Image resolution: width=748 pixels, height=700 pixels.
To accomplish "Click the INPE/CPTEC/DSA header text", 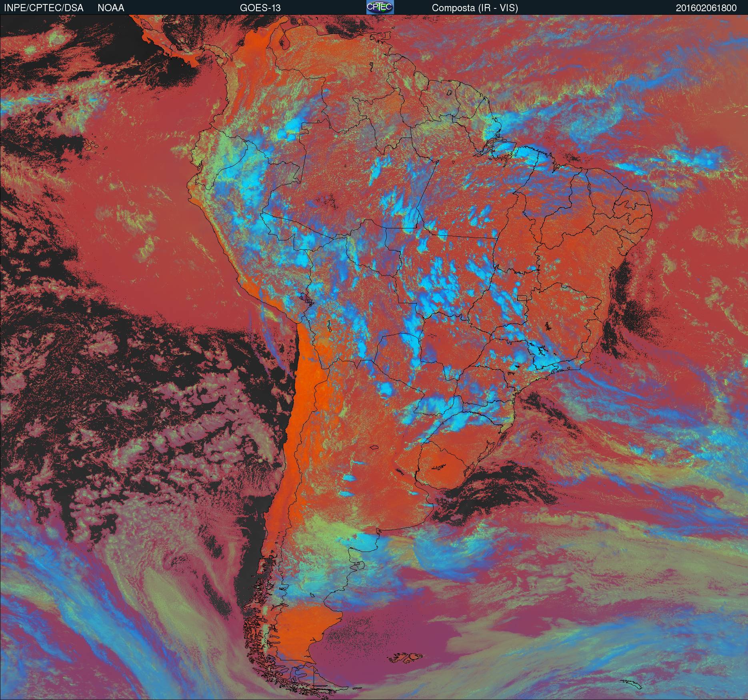I will click(x=44, y=8).
